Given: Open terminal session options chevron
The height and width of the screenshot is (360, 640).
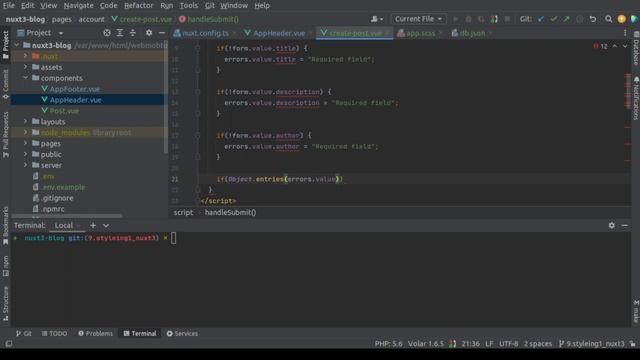Looking at the screenshot, I should coord(106,225).
